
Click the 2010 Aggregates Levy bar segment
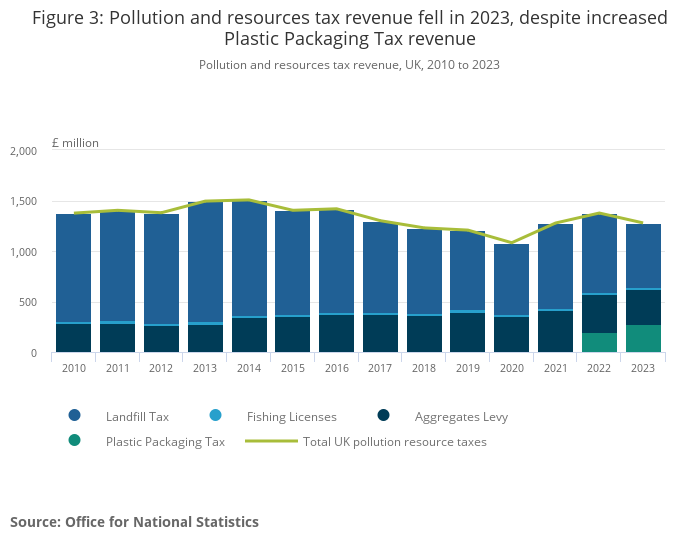point(74,338)
